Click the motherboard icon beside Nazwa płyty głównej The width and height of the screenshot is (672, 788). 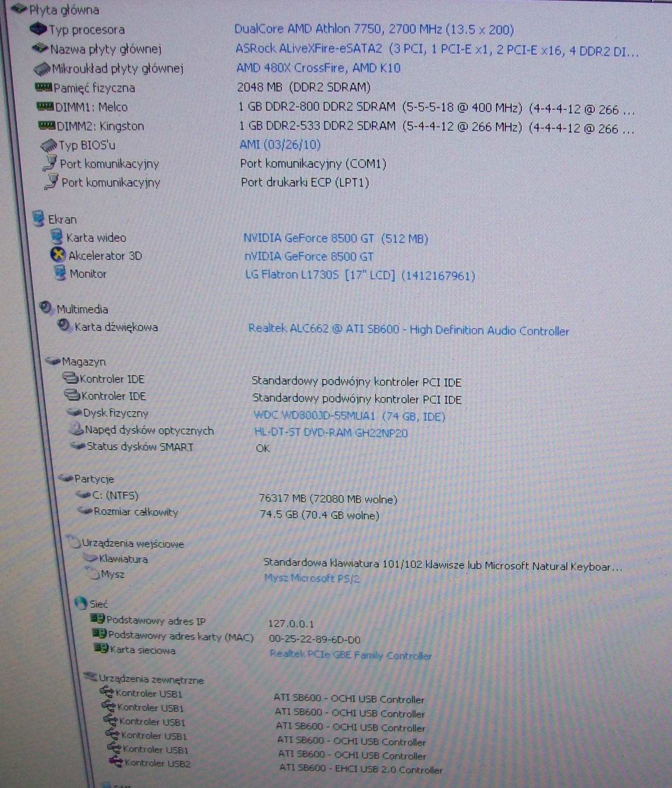coord(40,48)
